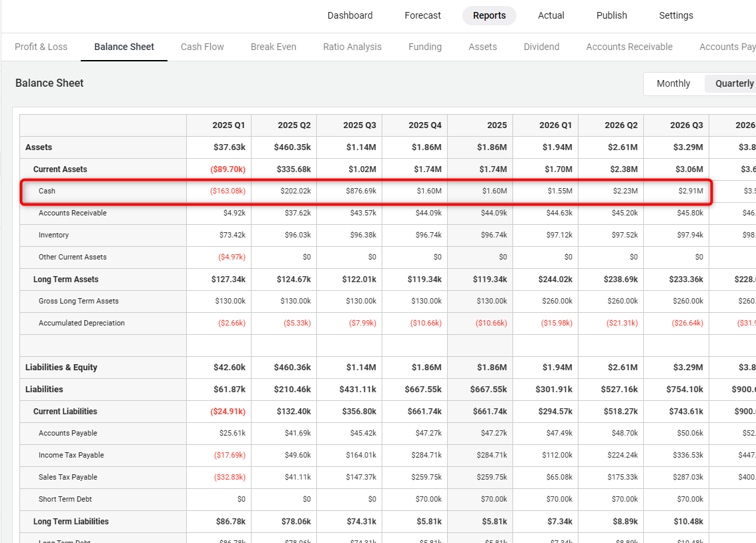Viewport: 756px width, 543px height.
Task: Click the 2025 Q1 column header
Action: pyautogui.click(x=228, y=125)
